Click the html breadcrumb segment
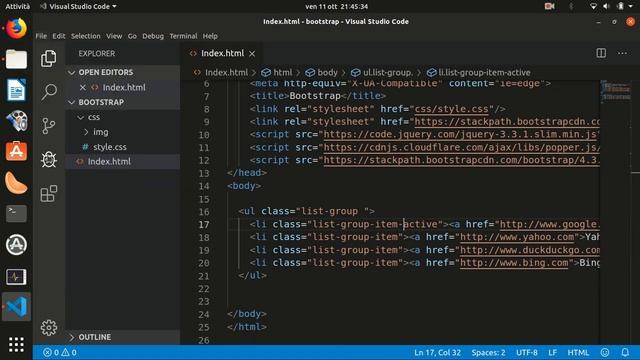The height and width of the screenshot is (360, 640). coord(278,73)
